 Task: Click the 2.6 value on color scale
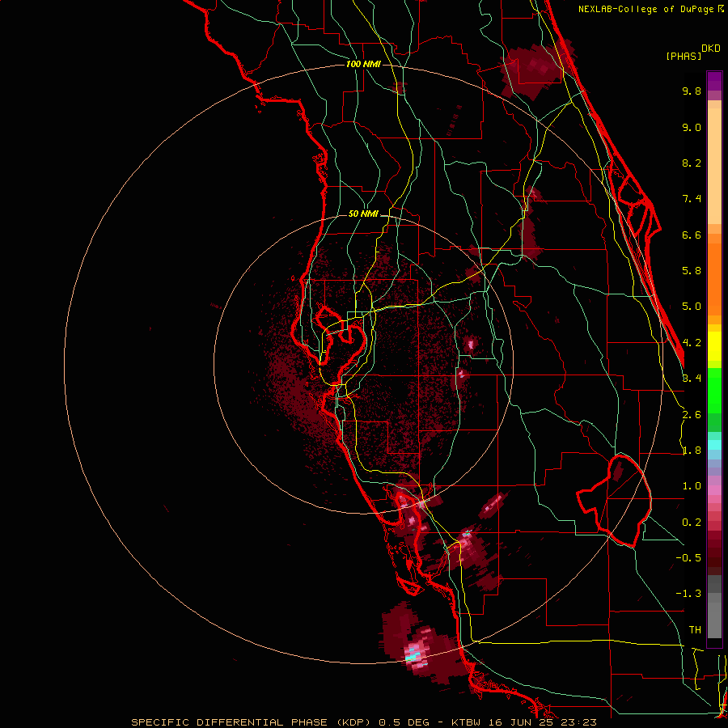[x=692, y=415]
